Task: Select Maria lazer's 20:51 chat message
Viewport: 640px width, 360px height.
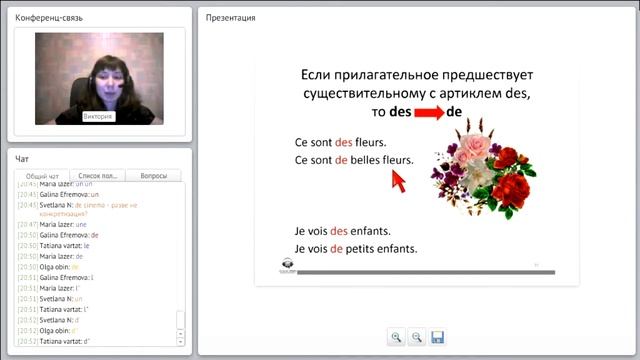Action: (x=49, y=288)
